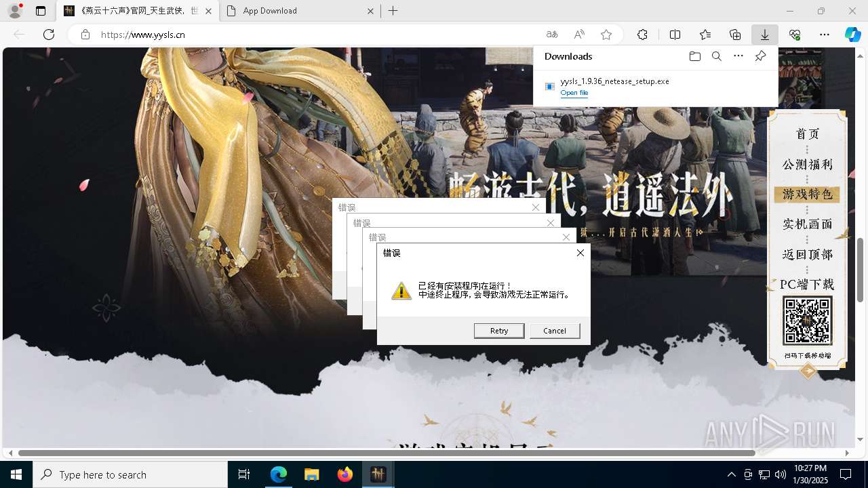The width and height of the screenshot is (868, 488).
Task: Click the taskbar search box
Action: click(130, 474)
